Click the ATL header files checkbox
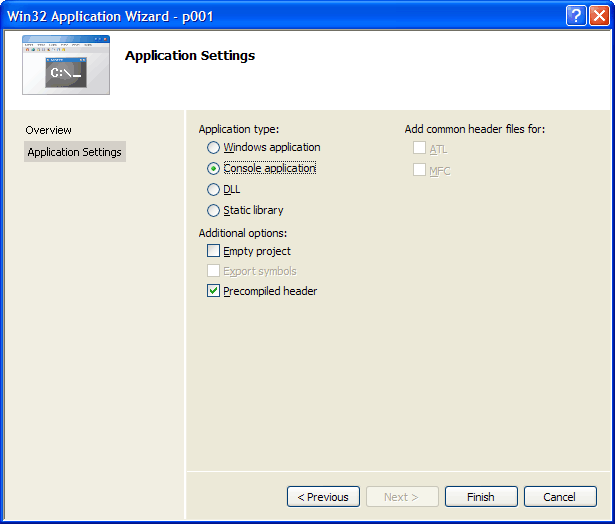This screenshot has width=615, height=524. point(419,150)
